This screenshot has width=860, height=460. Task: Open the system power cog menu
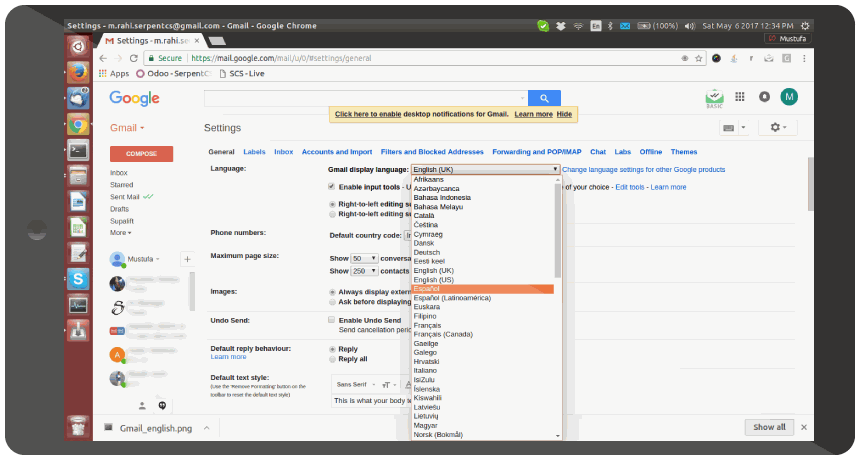805,26
